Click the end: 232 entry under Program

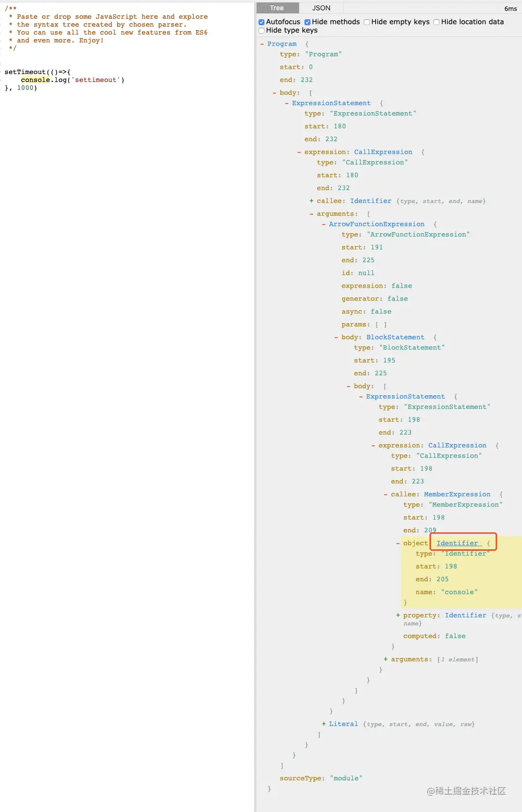point(296,80)
